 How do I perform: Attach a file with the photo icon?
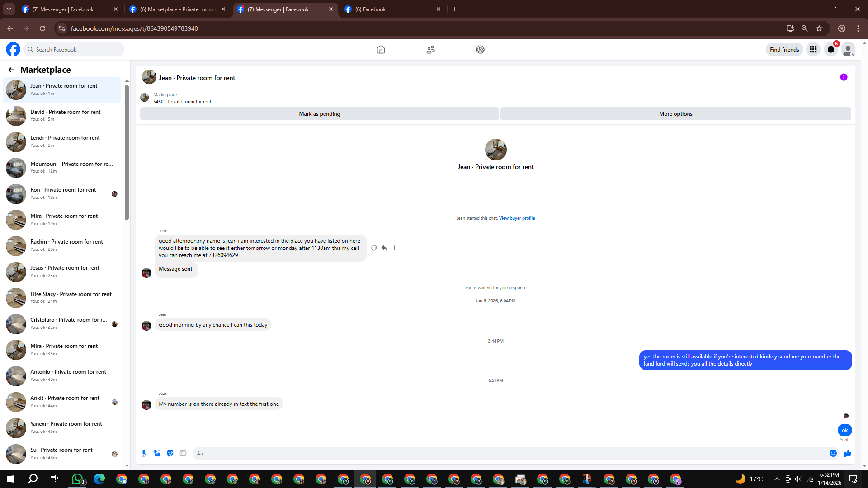point(157,453)
